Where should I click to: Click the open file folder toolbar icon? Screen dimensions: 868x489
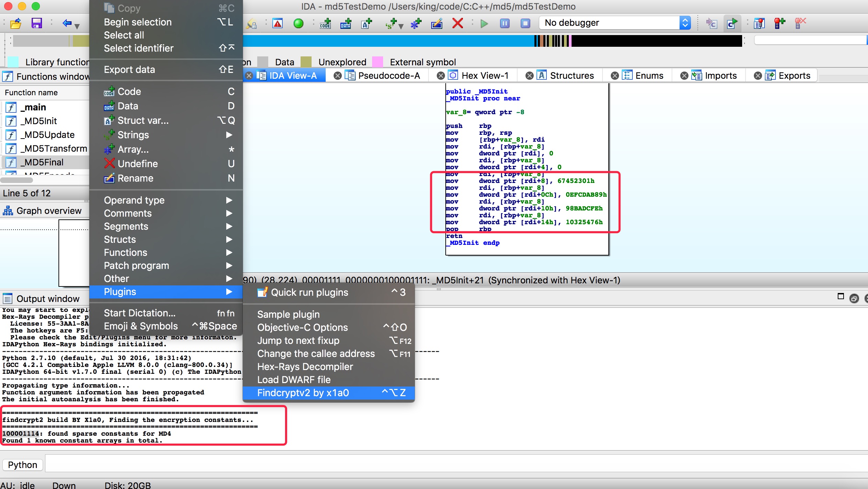[x=15, y=23]
